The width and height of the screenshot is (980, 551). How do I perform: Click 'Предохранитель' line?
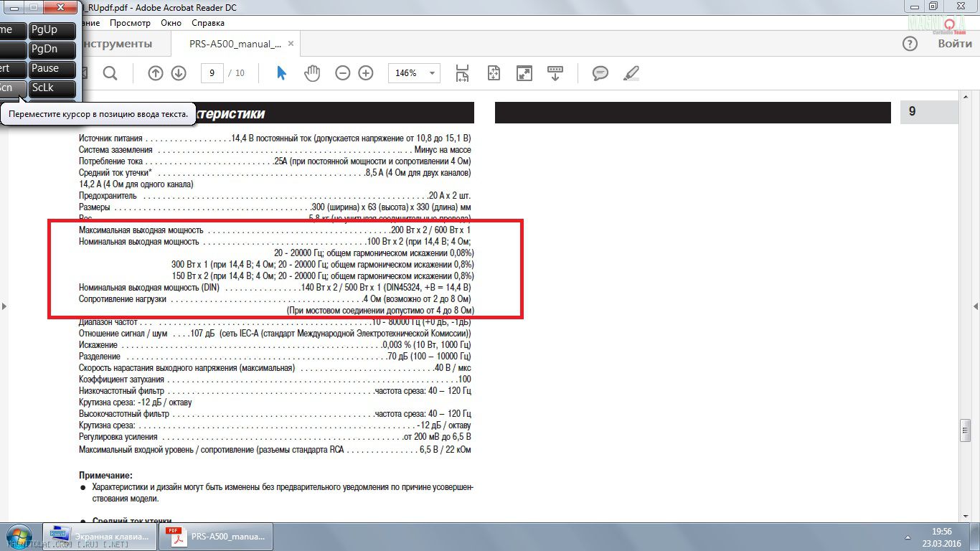point(275,196)
